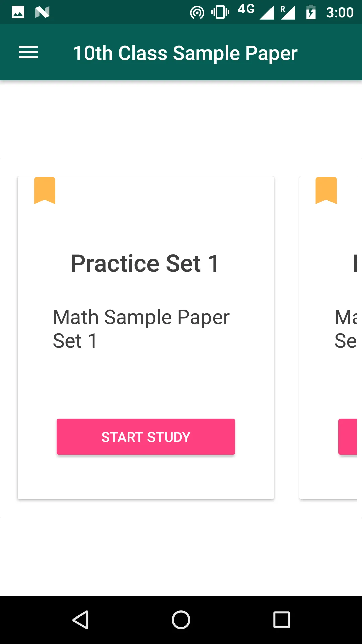
Task: Tap the N notification icon in status bar
Action: [x=42, y=12]
